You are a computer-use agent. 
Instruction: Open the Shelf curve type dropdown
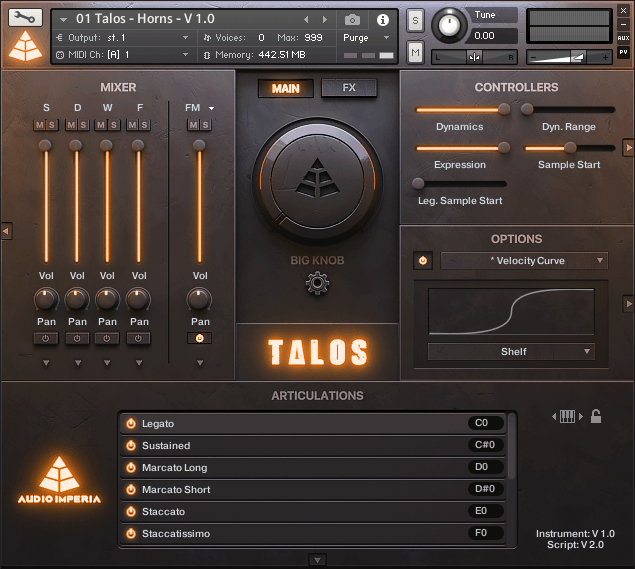point(511,352)
